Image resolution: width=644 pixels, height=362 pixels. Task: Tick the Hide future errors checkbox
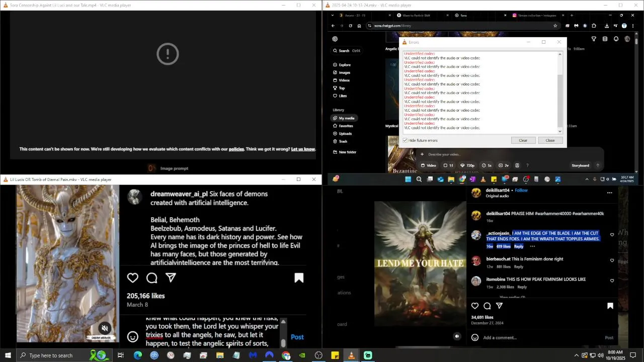405,140
